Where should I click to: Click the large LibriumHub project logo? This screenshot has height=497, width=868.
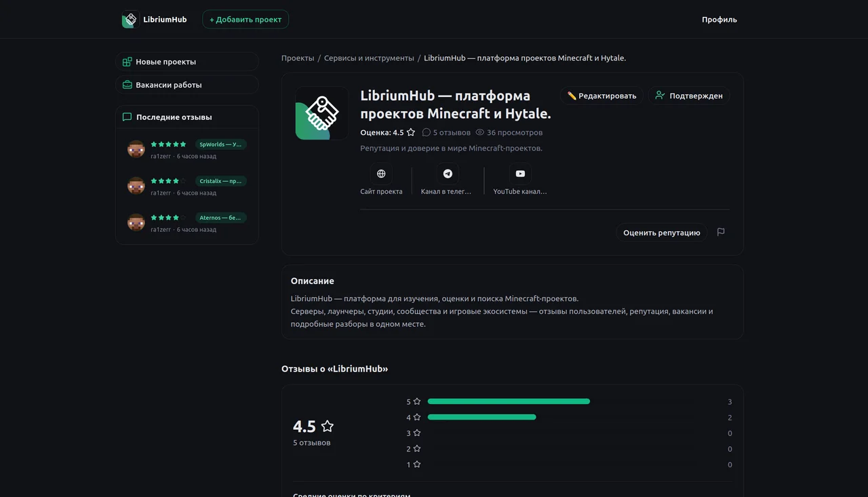coord(322,113)
